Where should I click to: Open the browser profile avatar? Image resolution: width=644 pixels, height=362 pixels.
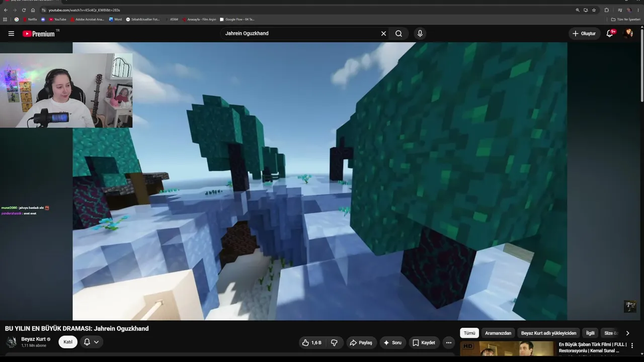629,10
